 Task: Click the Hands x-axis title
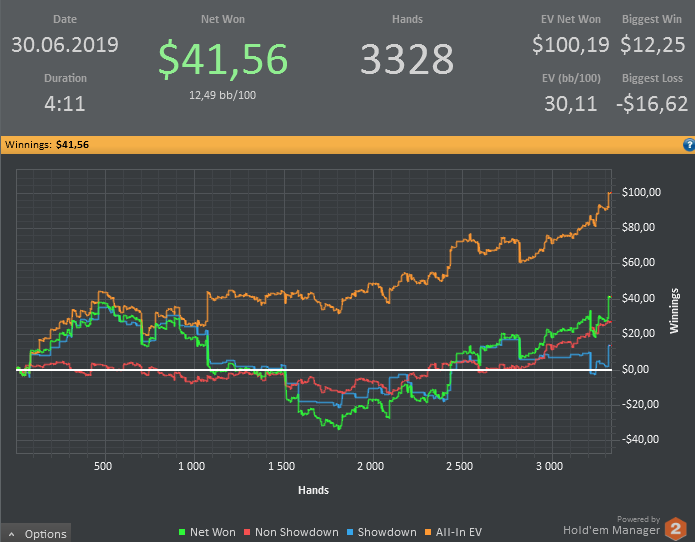(x=313, y=490)
